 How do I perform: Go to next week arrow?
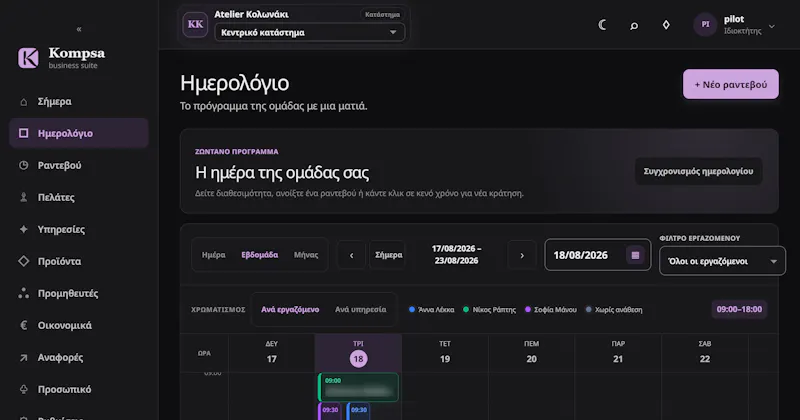(522, 255)
